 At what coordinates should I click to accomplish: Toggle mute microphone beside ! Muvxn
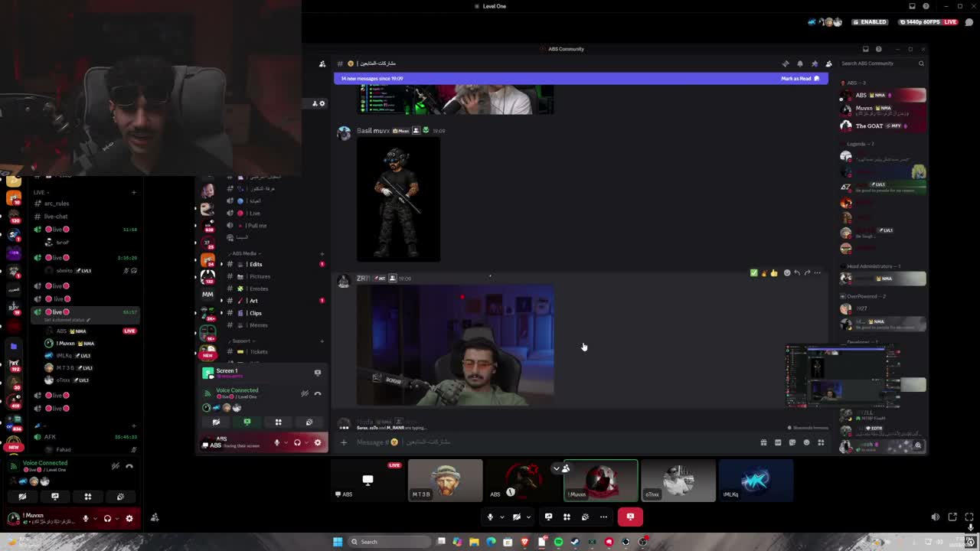click(x=86, y=518)
